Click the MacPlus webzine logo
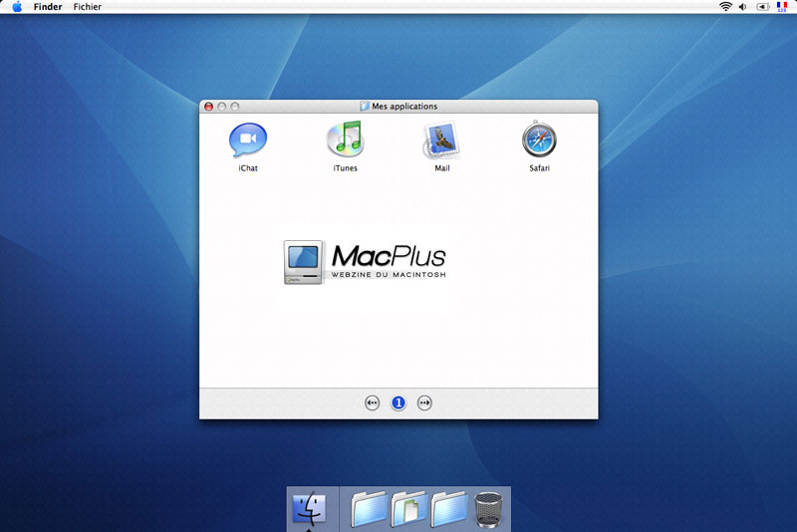Screen dimensions: 797x532 coord(365,262)
